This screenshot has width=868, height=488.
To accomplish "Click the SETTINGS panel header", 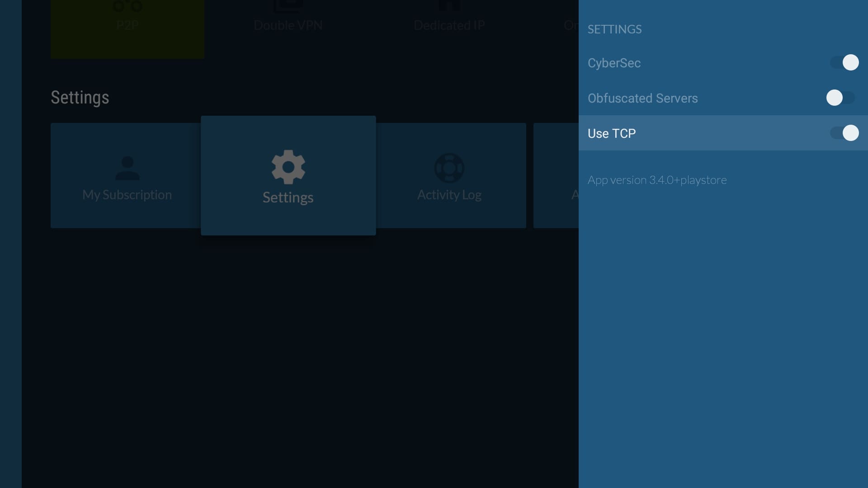I will click(x=614, y=29).
